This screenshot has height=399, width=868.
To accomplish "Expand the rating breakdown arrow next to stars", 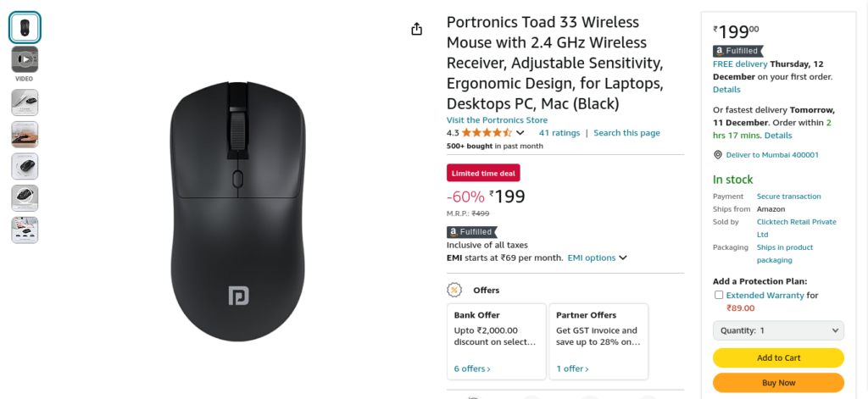I will click(520, 133).
